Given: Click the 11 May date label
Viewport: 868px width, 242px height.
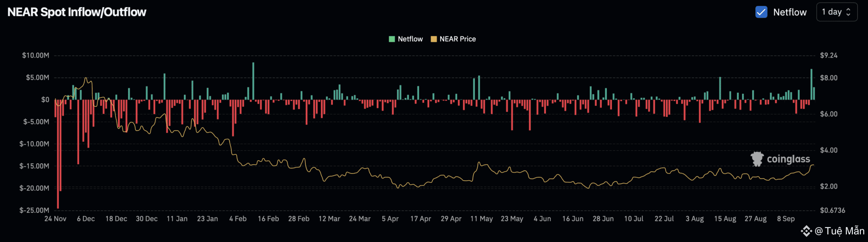Looking at the screenshot, I should 481,219.
